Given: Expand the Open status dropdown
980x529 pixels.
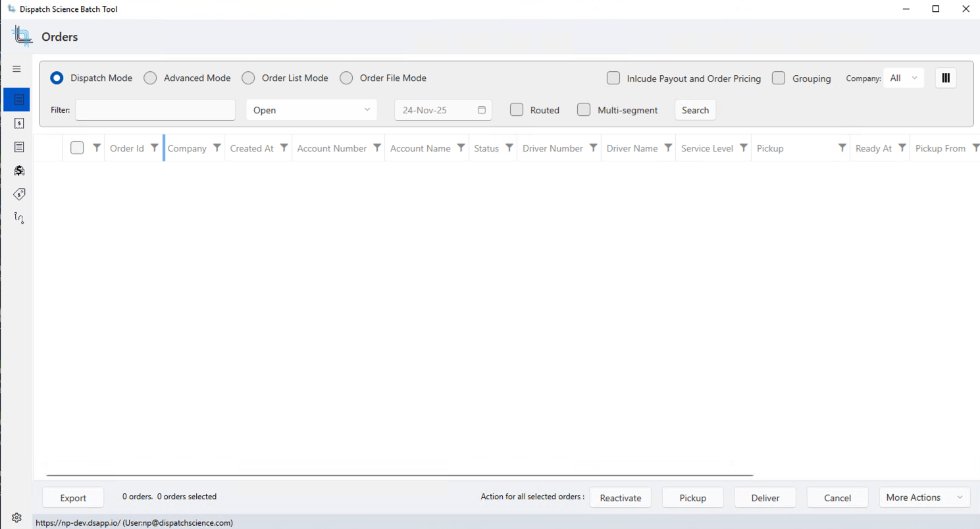Looking at the screenshot, I should tap(312, 110).
